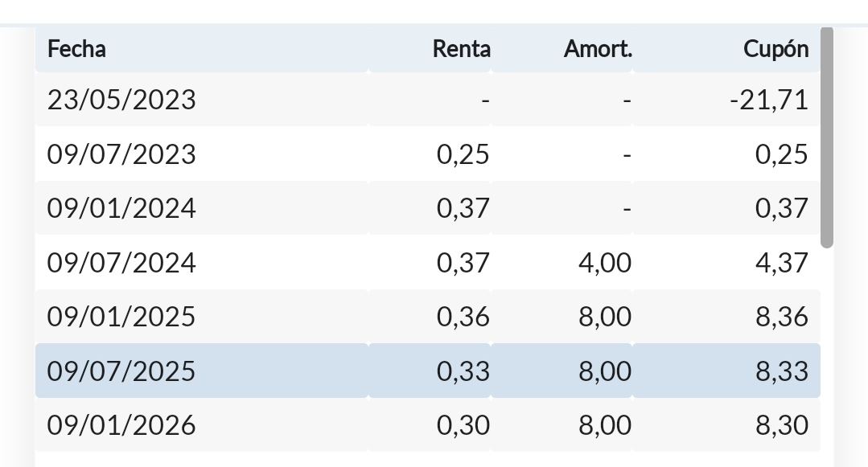Click the Cupón column header
The image size is (868, 467).
775,49
